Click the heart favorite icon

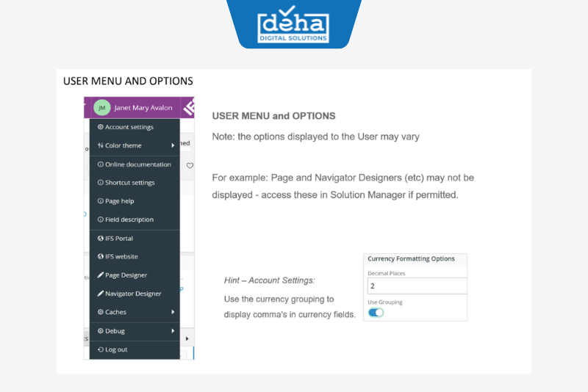coord(190,165)
